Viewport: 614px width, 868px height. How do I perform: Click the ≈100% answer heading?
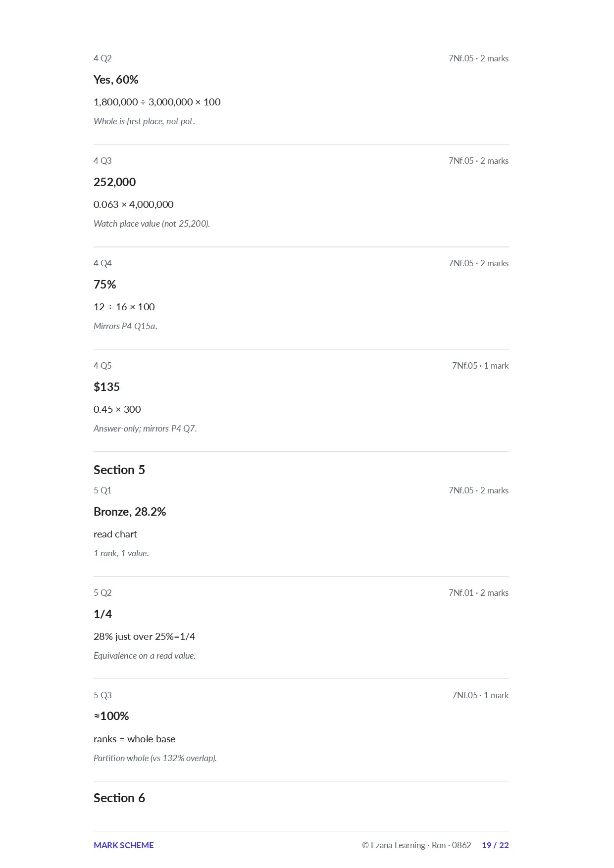pyautogui.click(x=111, y=716)
